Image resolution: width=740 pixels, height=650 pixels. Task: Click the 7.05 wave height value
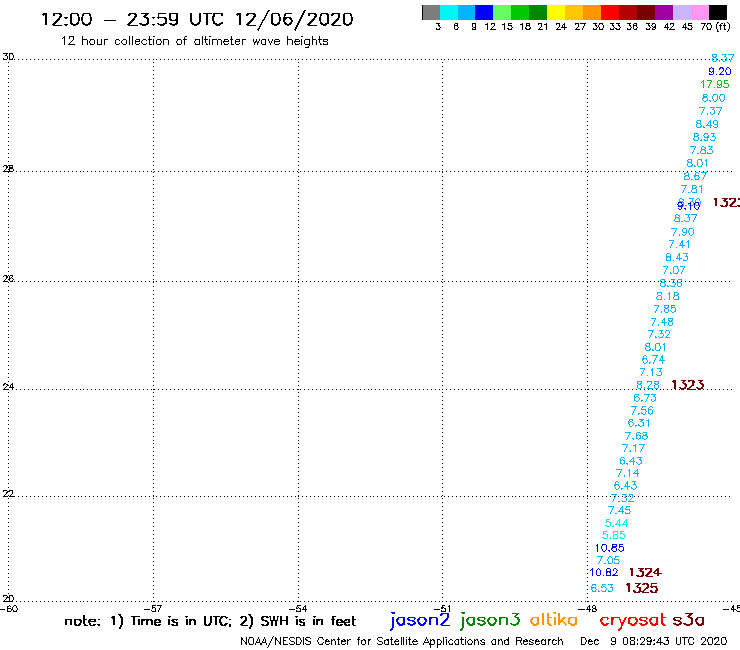tap(608, 561)
